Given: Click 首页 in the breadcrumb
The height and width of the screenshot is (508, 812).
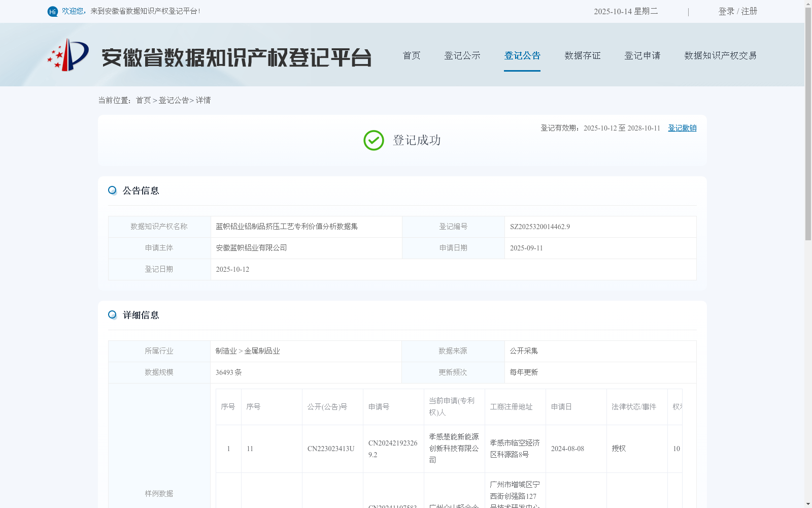Looking at the screenshot, I should point(143,101).
